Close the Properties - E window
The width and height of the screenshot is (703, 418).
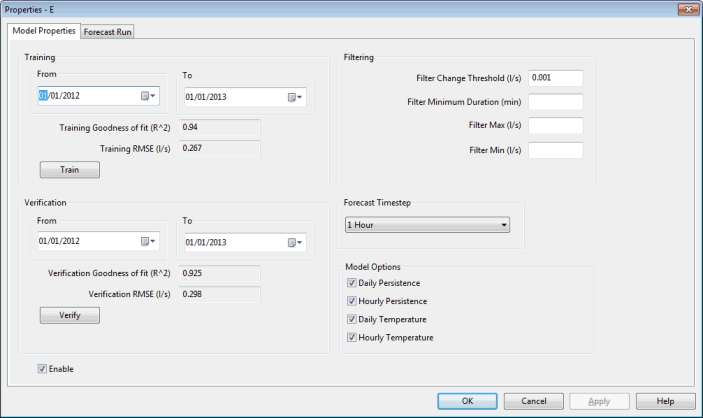click(x=688, y=9)
